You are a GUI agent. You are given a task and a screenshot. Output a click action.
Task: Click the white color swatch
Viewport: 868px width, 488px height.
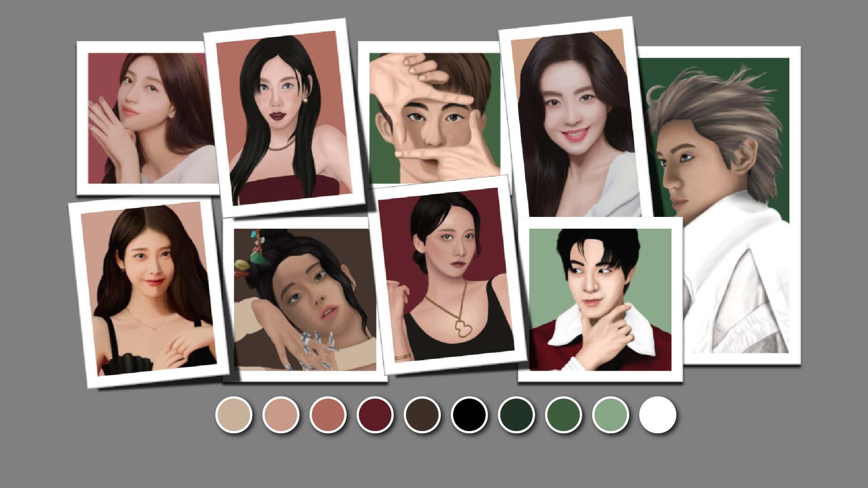pyautogui.click(x=657, y=415)
